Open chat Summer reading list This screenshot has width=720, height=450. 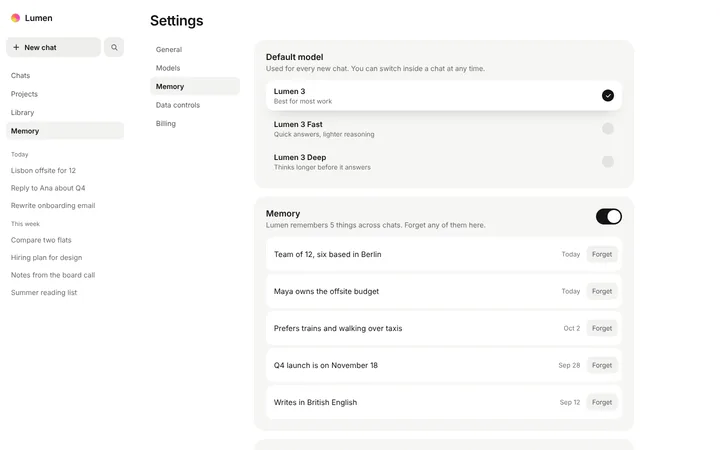click(44, 292)
